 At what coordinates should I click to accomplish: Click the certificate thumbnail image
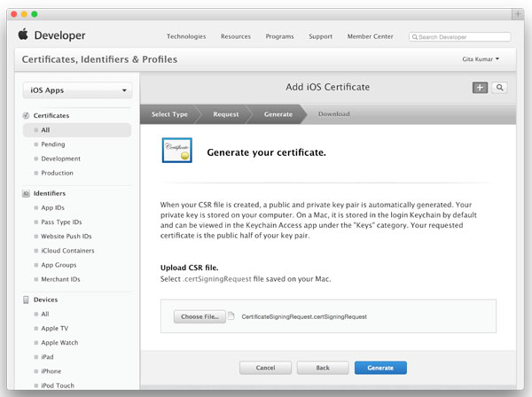point(177,150)
